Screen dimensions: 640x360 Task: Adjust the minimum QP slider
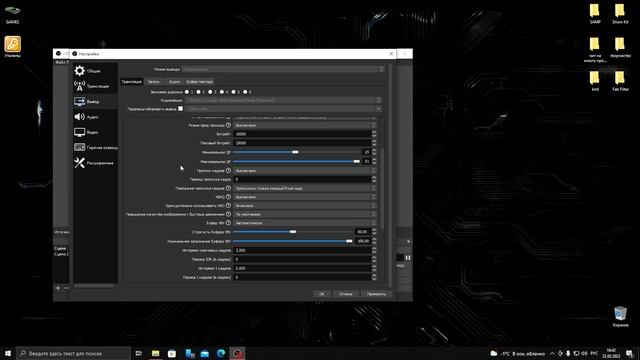tap(297, 152)
